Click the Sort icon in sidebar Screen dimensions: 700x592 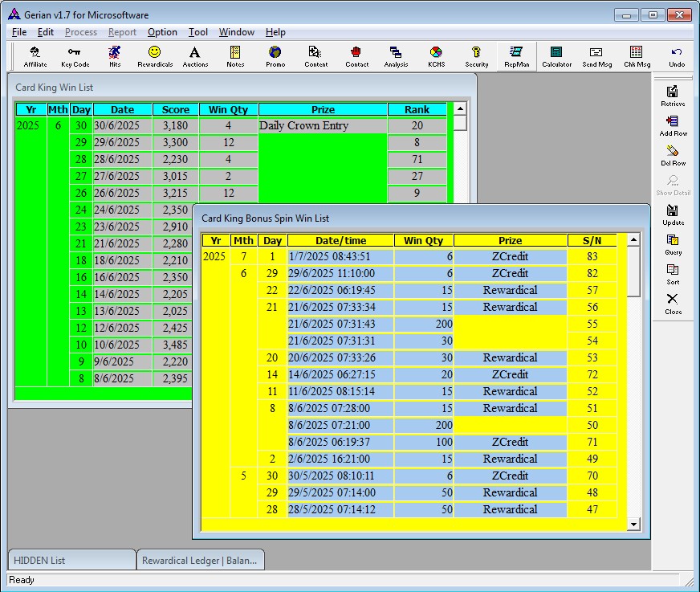coord(673,274)
